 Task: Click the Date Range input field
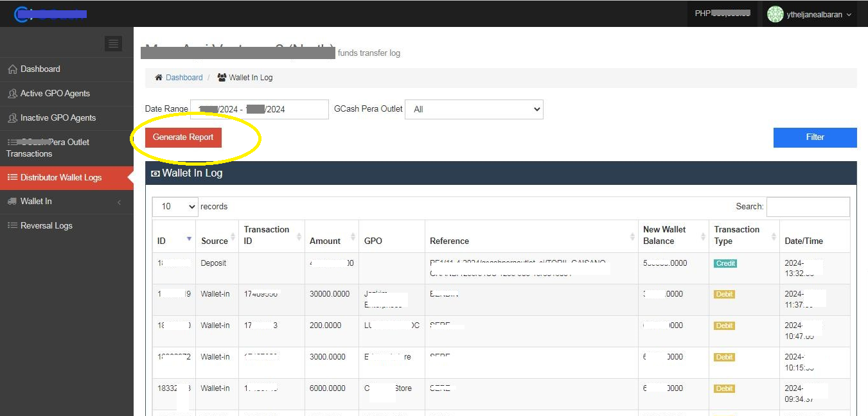(259, 109)
